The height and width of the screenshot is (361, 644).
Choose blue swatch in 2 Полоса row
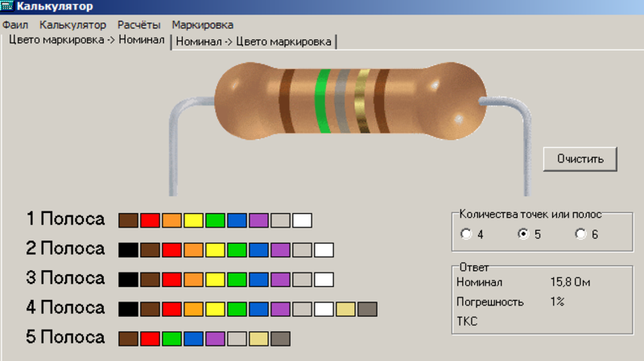(x=258, y=250)
